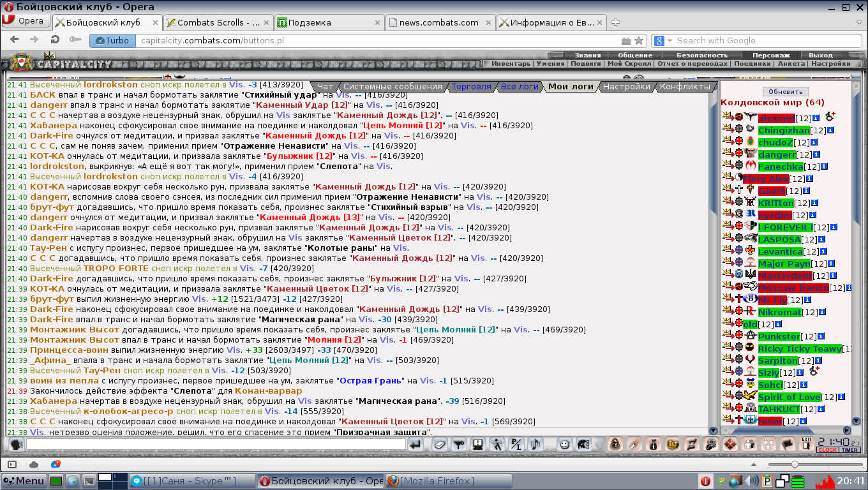Open the news.combats.com browser tab
868x490 pixels.
coord(440,22)
